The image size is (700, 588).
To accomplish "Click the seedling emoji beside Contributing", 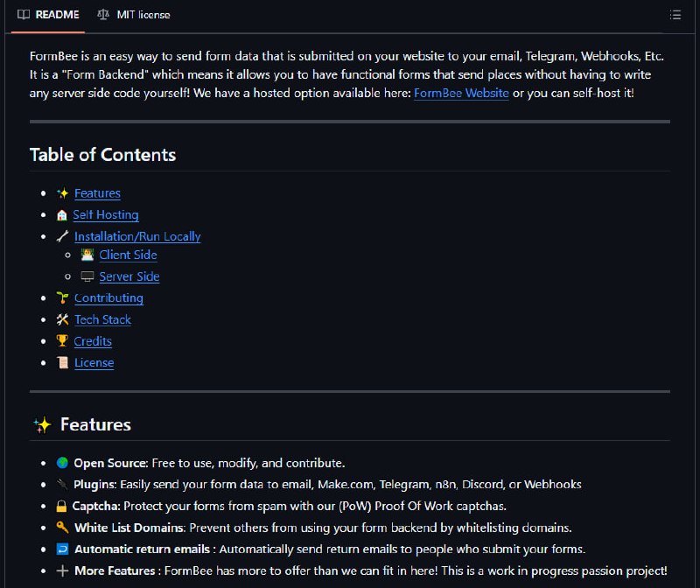I will click(x=62, y=297).
